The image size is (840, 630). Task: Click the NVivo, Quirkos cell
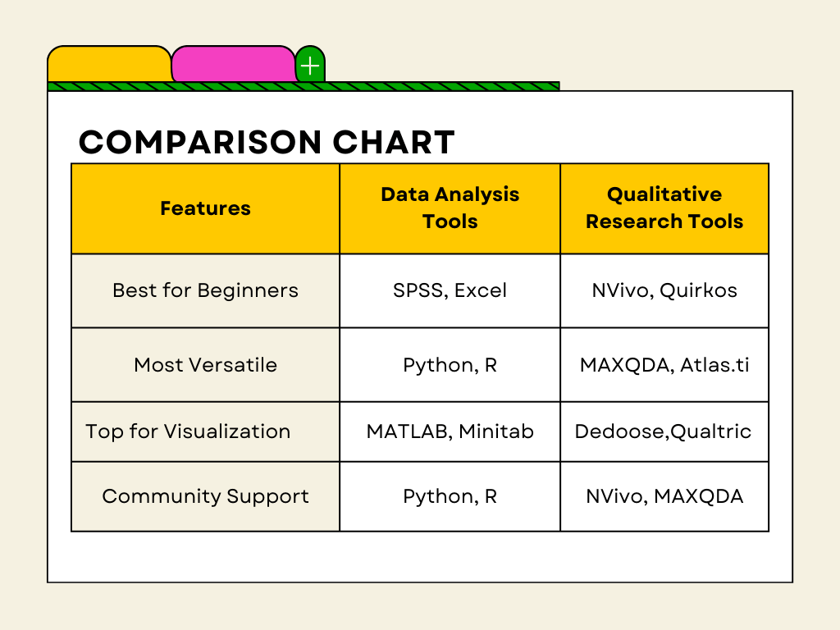tap(664, 290)
